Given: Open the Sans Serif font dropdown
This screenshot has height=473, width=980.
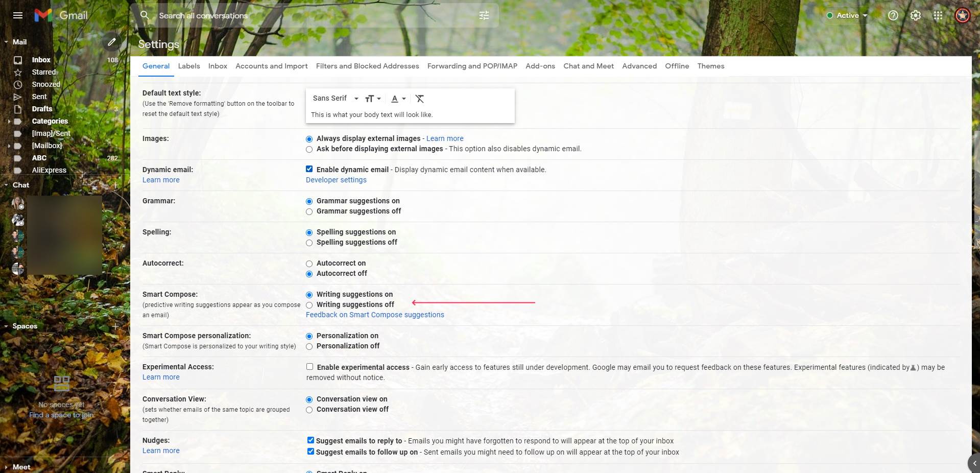Looking at the screenshot, I should tap(336, 98).
